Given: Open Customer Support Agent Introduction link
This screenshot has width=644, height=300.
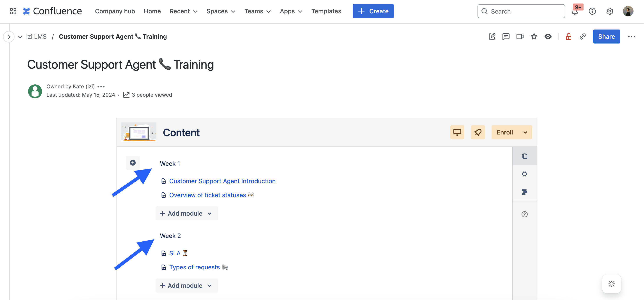Looking at the screenshot, I should tap(222, 181).
